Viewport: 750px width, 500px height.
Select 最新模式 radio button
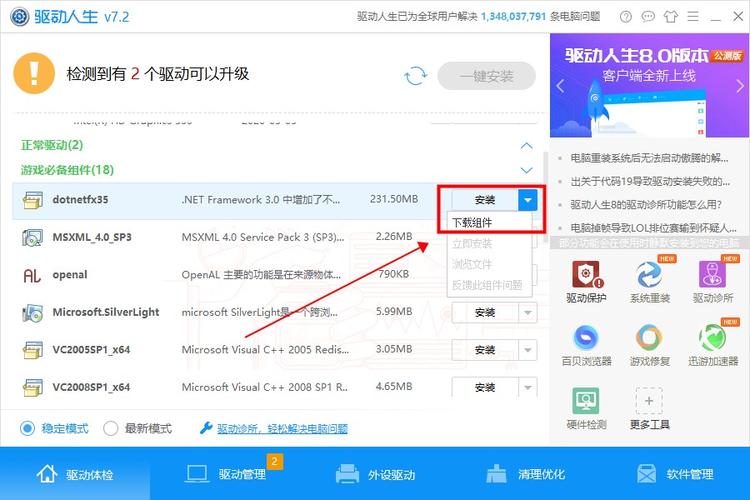[110, 428]
